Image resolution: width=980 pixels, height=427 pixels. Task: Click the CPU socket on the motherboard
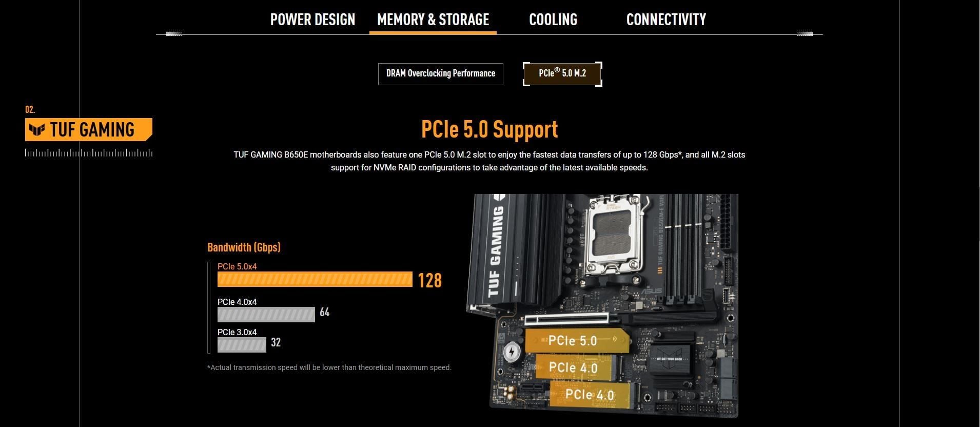point(614,235)
